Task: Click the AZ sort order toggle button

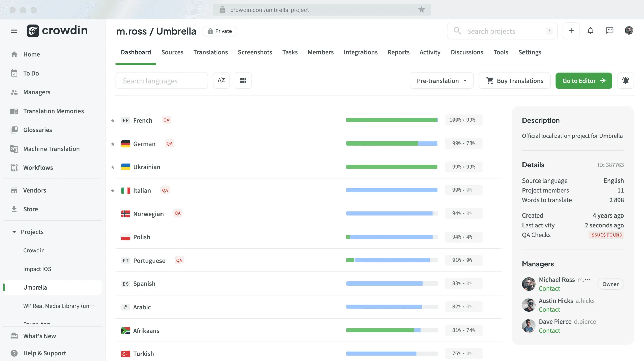Action: [221, 81]
